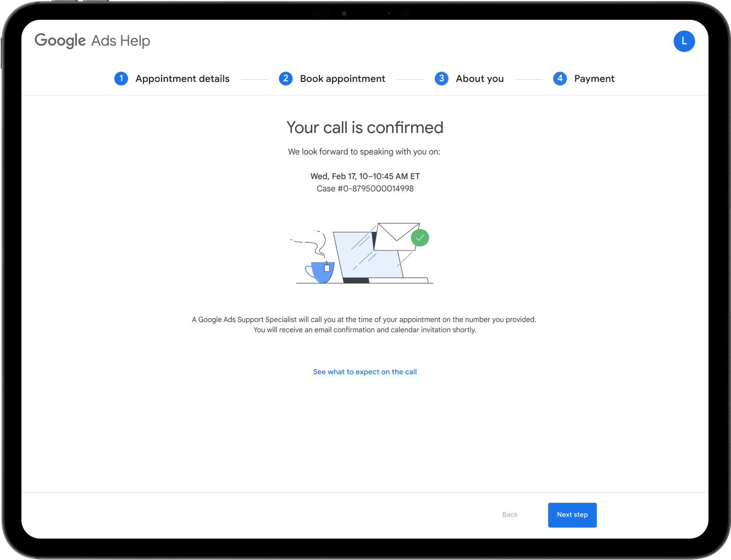731x560 pixels.
Task: Open See what to expect on the call
Action: tap(365, 372)
